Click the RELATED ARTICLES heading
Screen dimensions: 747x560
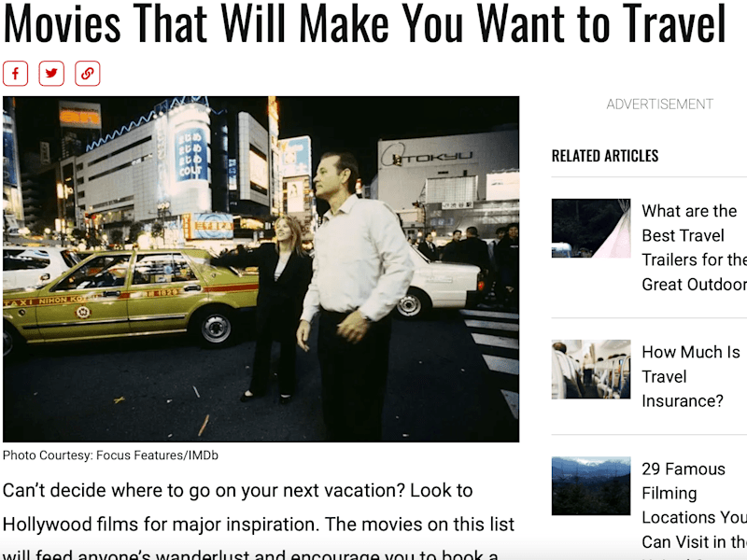[x=605, y=156]
